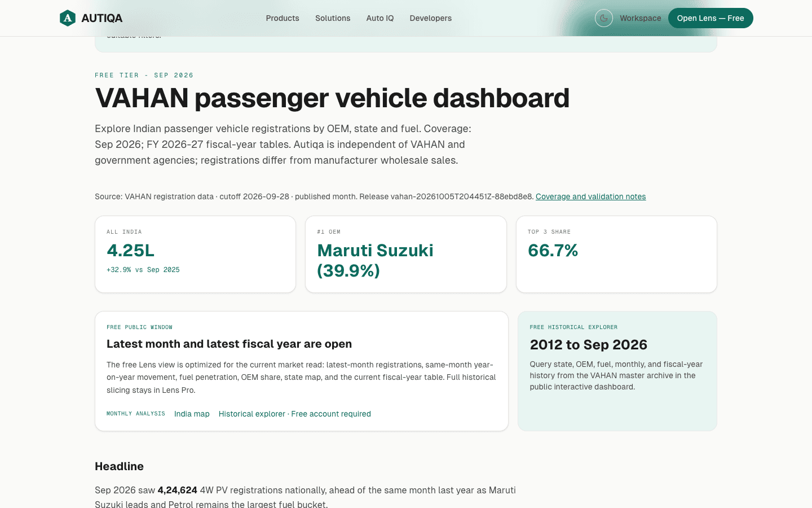Click the FREE PUBLIC WINDOW label
Screen dimensions: 812x508
pos(140,327)
